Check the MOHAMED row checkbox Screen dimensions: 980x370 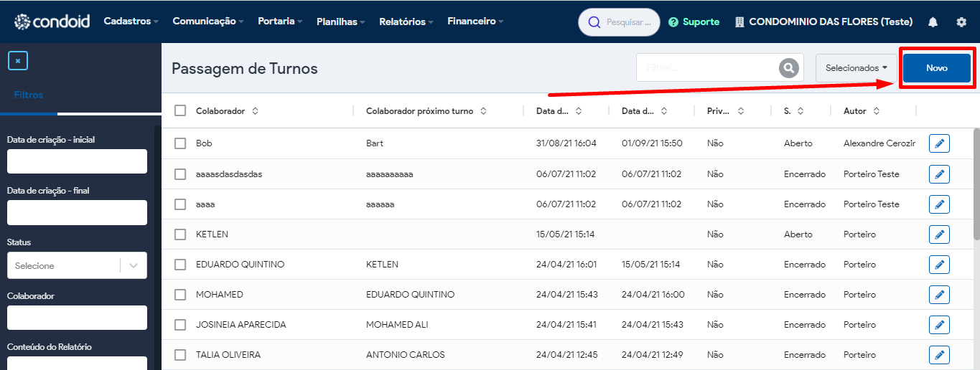[x=180, y=295]
